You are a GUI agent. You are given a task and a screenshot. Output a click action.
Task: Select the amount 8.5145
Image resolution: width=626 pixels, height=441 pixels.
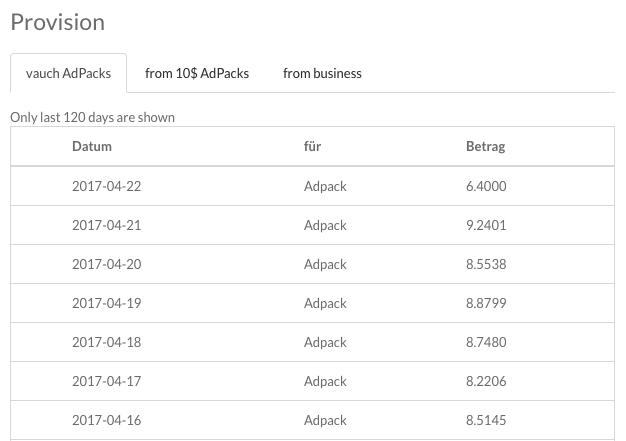[486, 420]
